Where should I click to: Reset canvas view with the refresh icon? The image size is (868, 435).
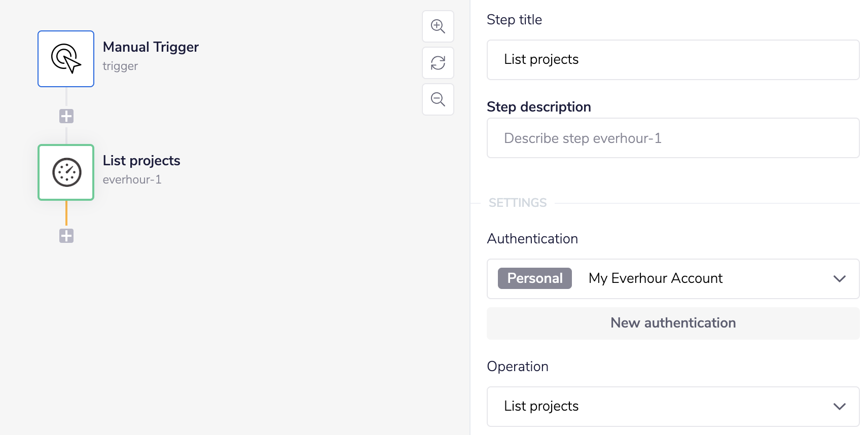[x=438, y=63]
